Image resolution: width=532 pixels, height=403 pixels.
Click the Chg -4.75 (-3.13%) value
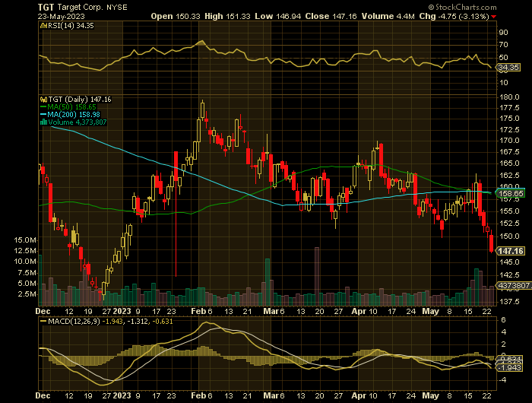click(454, 16)
